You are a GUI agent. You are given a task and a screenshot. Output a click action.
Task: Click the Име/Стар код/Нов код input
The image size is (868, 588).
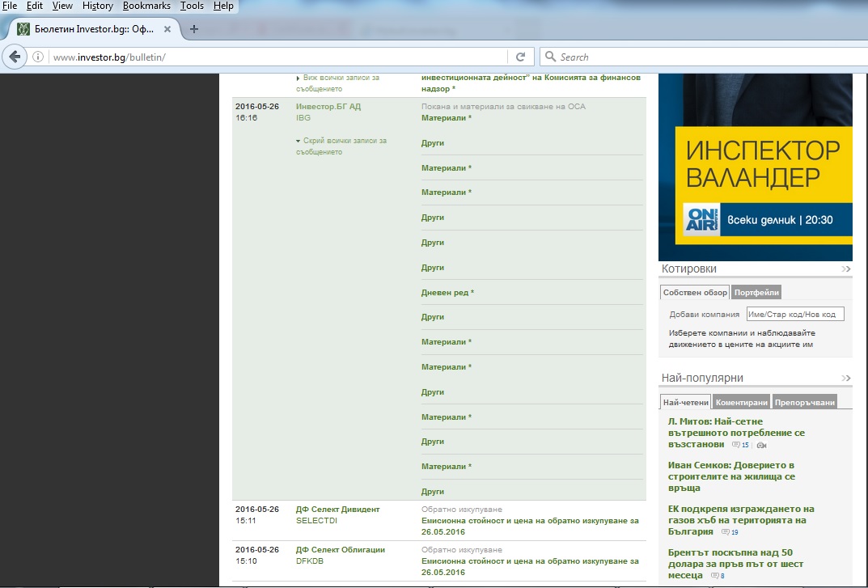click(795, 314)
